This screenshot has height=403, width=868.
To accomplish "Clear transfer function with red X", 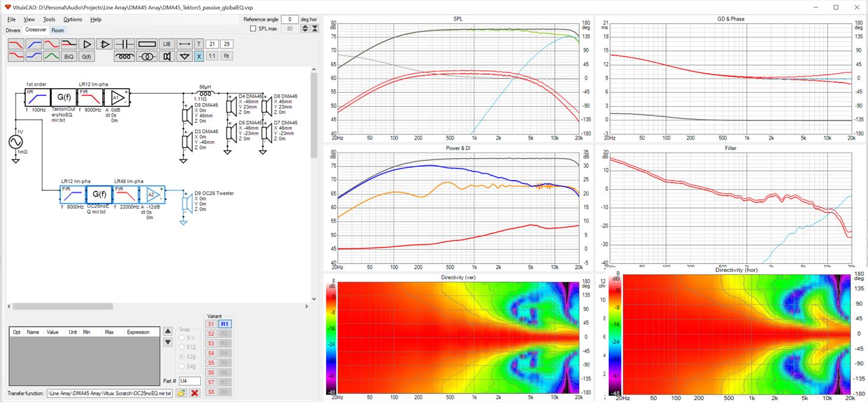I will [195, 393].
